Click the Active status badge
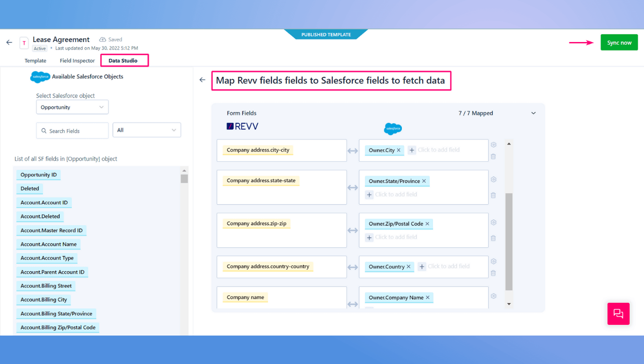This screenshot has height=364, width=644. [40, 49]
